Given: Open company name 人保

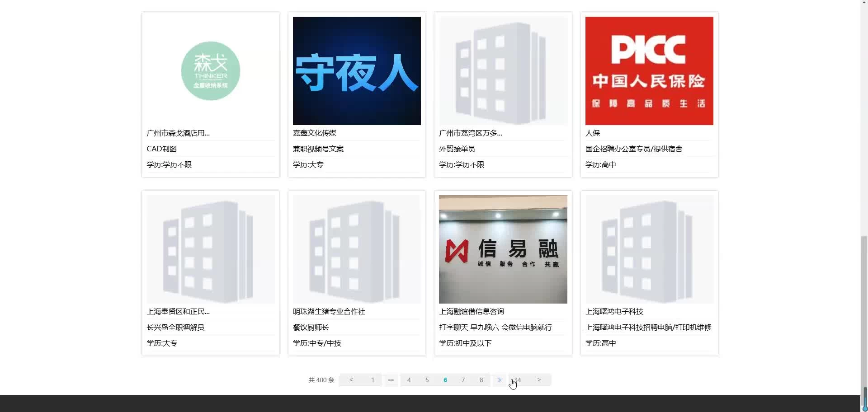Looking at the screenshot, I should [x=593, y=133].
